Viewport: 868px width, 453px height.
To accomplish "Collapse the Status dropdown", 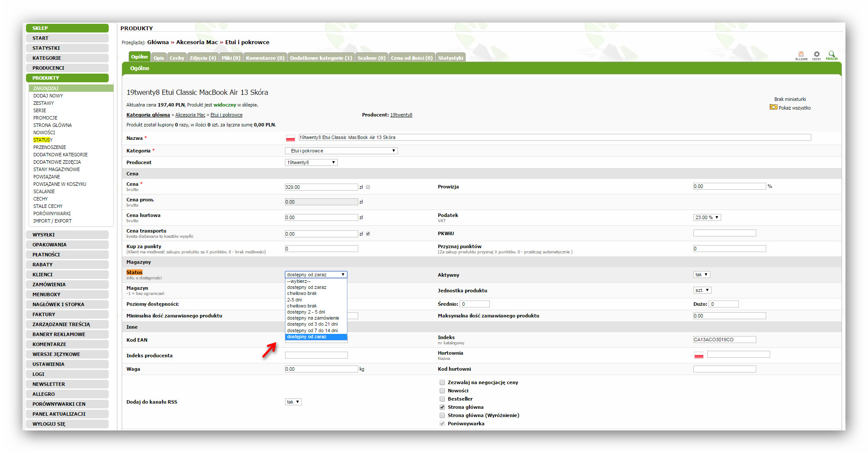I will 316,275.
